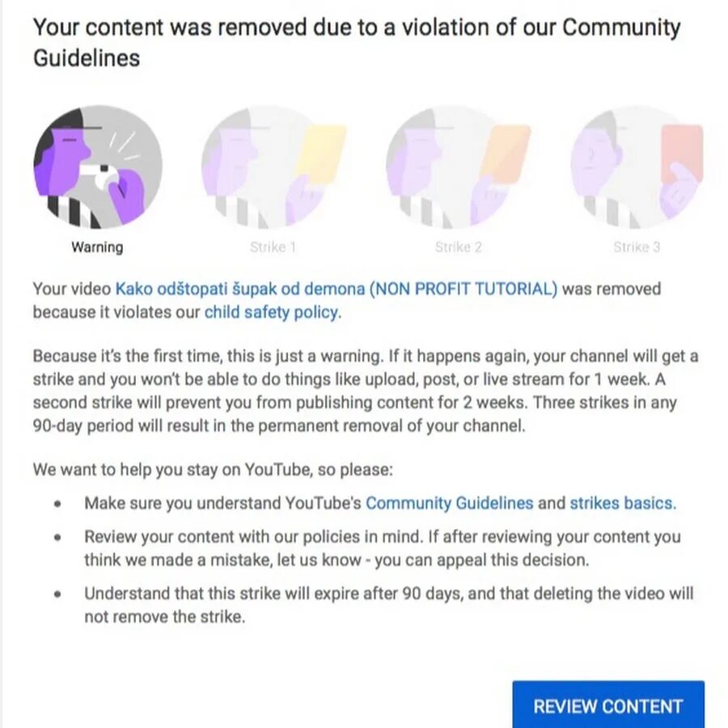Viewport: 728px width, 728px height.
Task: Click the paragraph about first-time warning
Action: tap(366, 391)
